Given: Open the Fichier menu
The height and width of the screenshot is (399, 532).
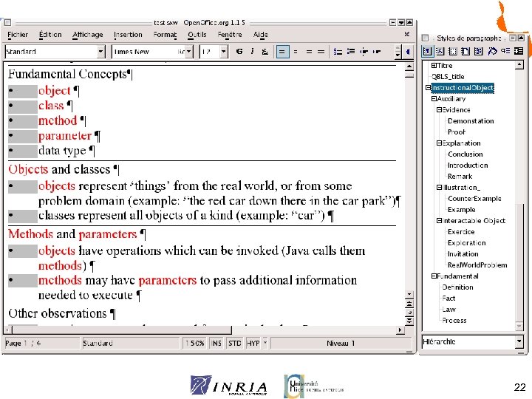Looking at the screenshot, I should [x=18, y=35].
